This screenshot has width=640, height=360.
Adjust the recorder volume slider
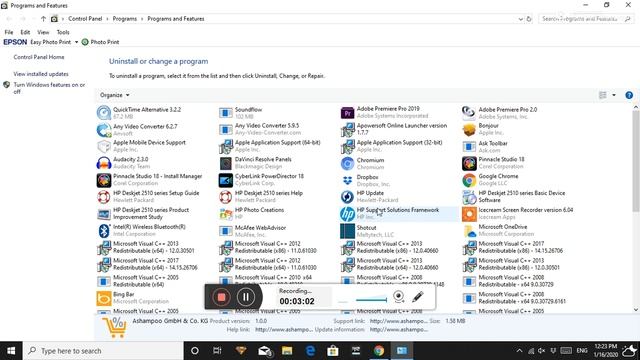click(371, 300)
